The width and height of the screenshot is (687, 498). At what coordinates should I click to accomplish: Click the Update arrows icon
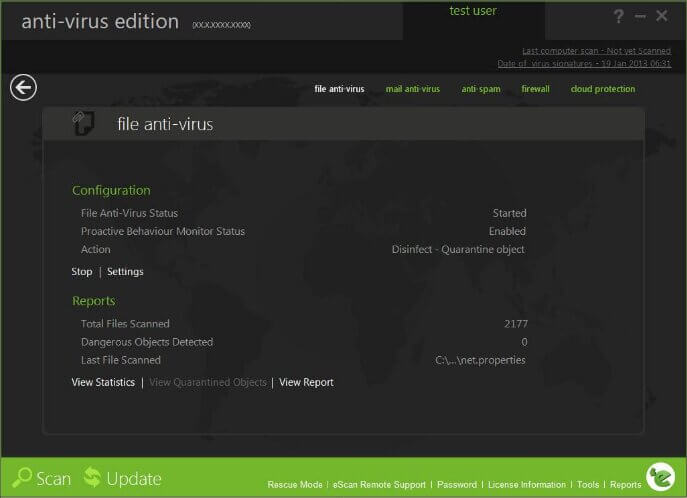92,477
